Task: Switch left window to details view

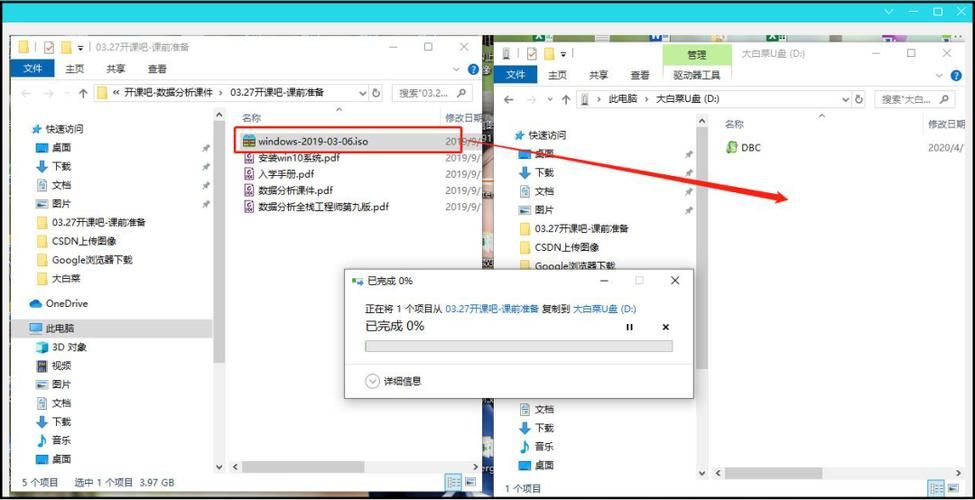Action: (x=452, y=484)
